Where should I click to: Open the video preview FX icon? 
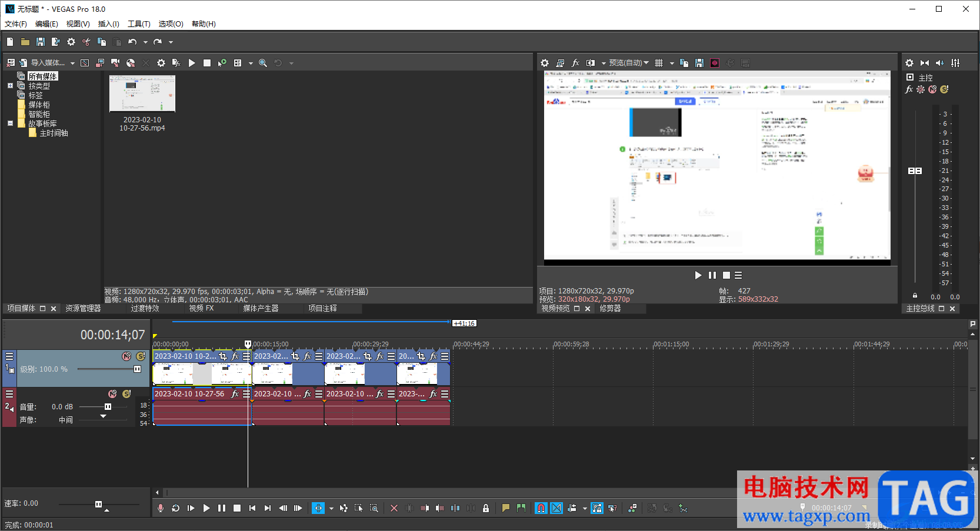(x=575, y=63)
